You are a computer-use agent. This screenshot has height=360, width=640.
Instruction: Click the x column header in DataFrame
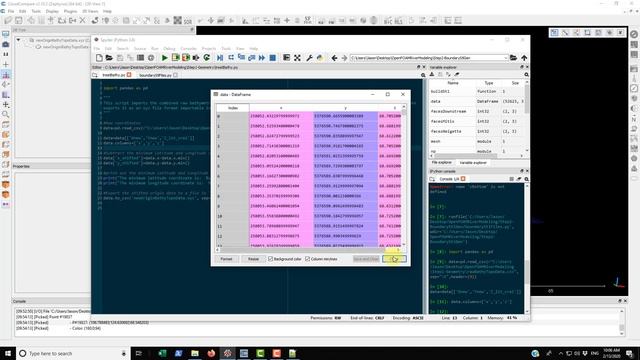click(x=281, y=108)
